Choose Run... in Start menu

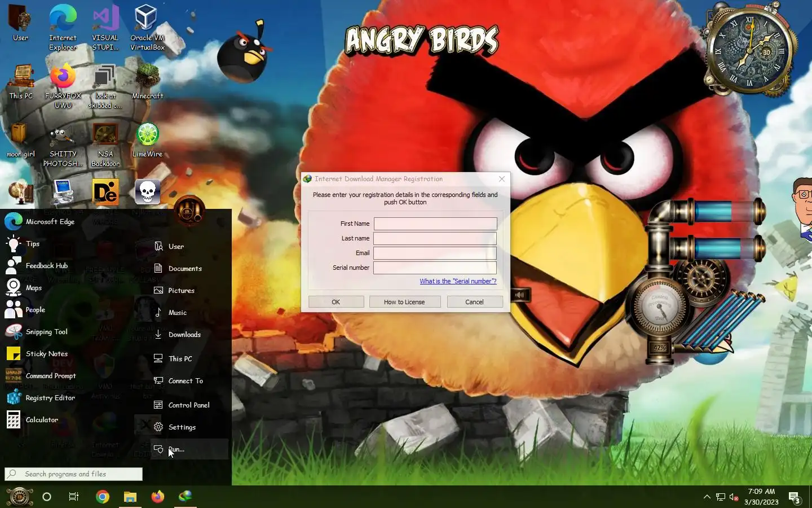[x=189, y=449]
